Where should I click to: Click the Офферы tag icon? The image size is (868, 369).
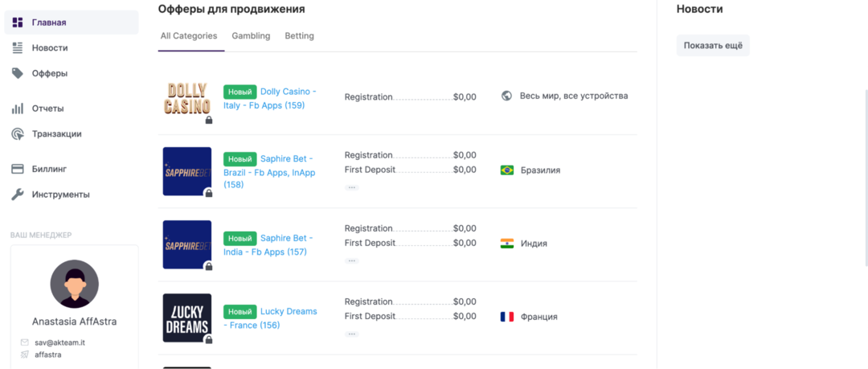18,73
